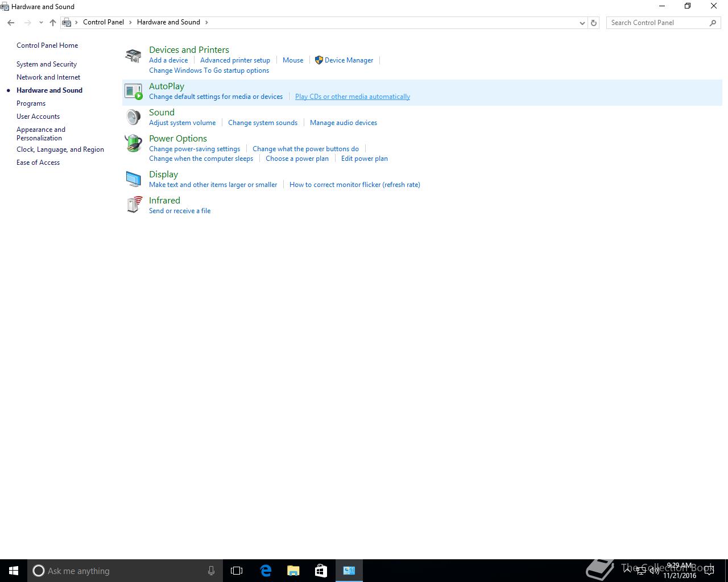Viewport: 728px width, 582px height.
Task: Click the Ask me anything search box
Action: tap(124, 571)
